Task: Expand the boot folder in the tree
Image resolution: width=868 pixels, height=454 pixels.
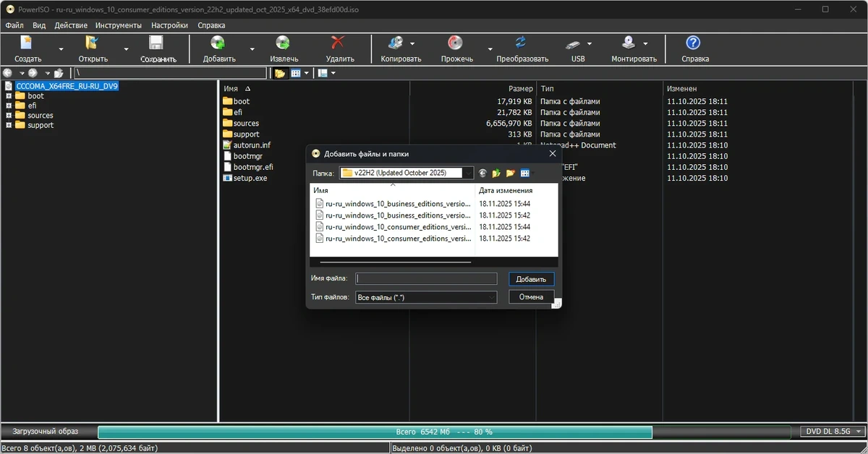Action: pos(9,96)
